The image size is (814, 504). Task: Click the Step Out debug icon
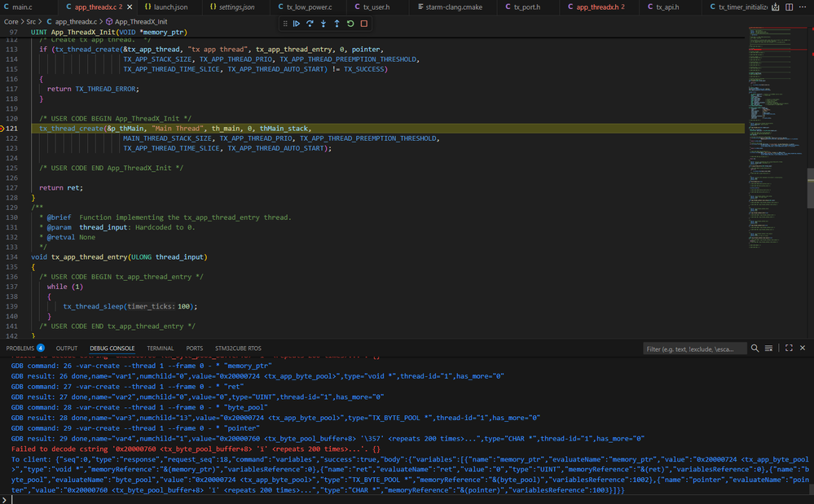(x=337, y=24)
